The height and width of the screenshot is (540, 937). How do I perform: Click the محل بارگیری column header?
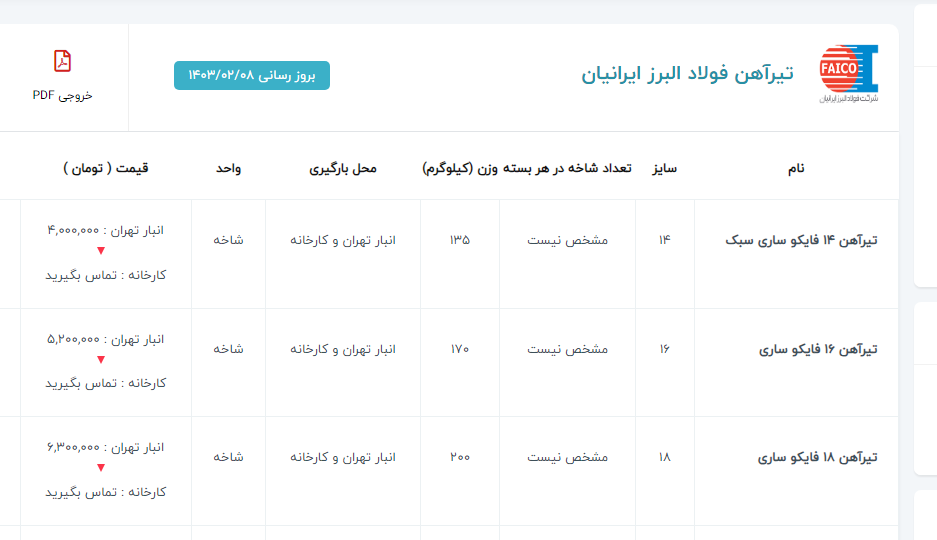(x=343, y=168)
